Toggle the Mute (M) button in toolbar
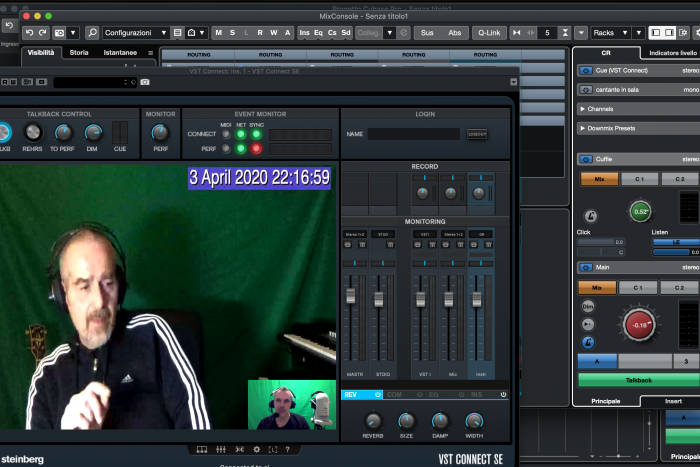The width and height of the screenshot is (700, 467). pos(219,33)
